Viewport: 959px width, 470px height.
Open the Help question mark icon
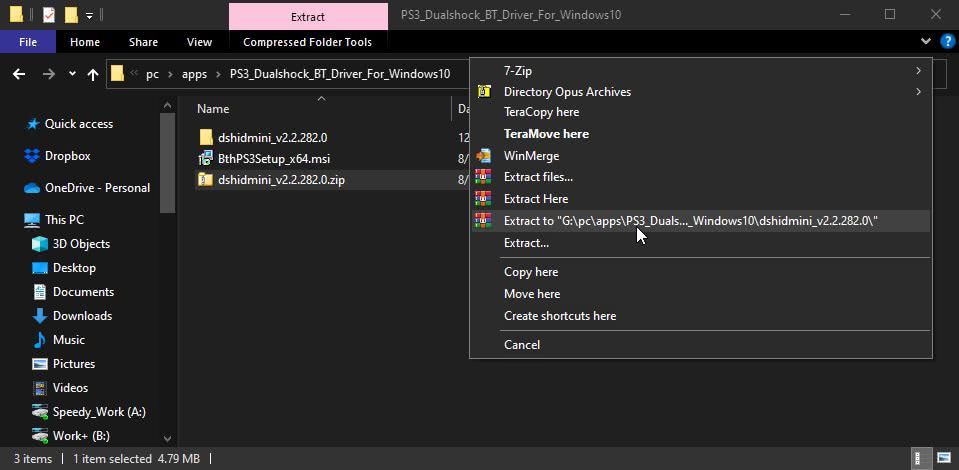[x=946, y=42]
